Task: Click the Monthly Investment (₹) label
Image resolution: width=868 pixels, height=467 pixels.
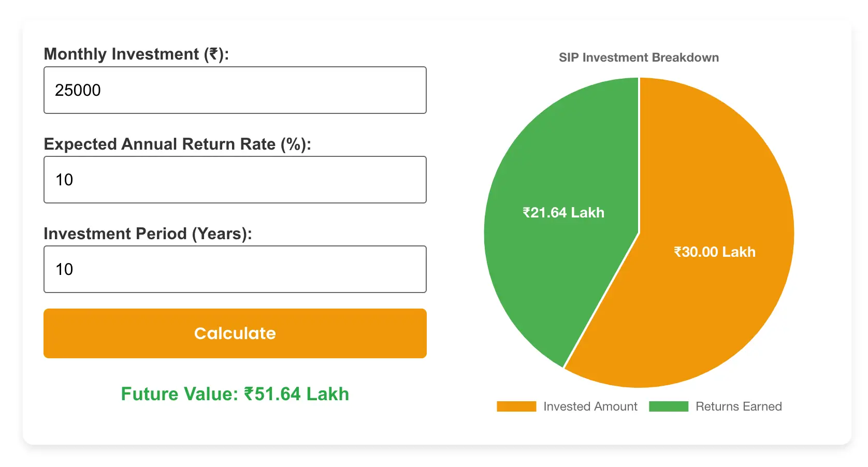Action: 137,53
